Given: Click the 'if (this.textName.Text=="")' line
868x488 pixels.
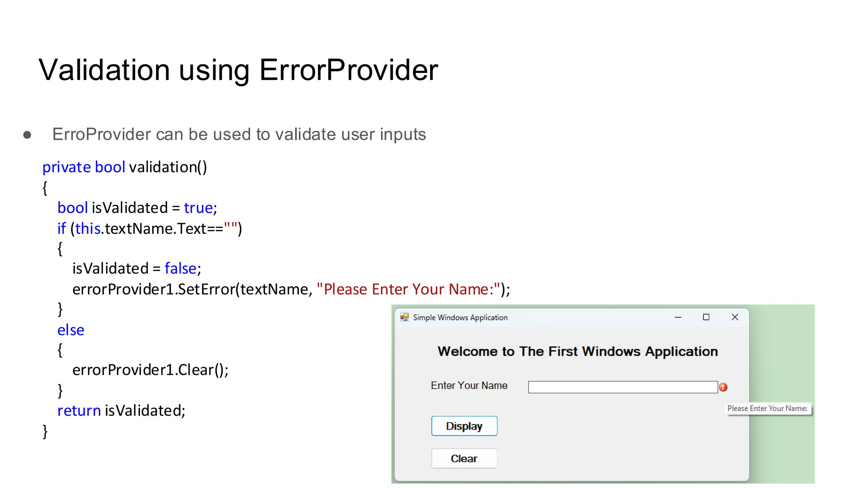Looking at the screenshot, I should 150,229.
